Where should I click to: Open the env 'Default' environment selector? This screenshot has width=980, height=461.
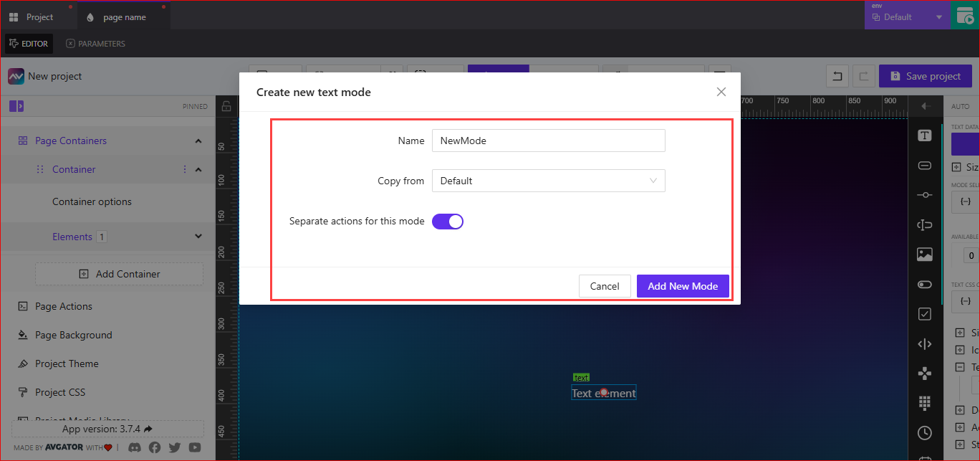pos(906,16)
